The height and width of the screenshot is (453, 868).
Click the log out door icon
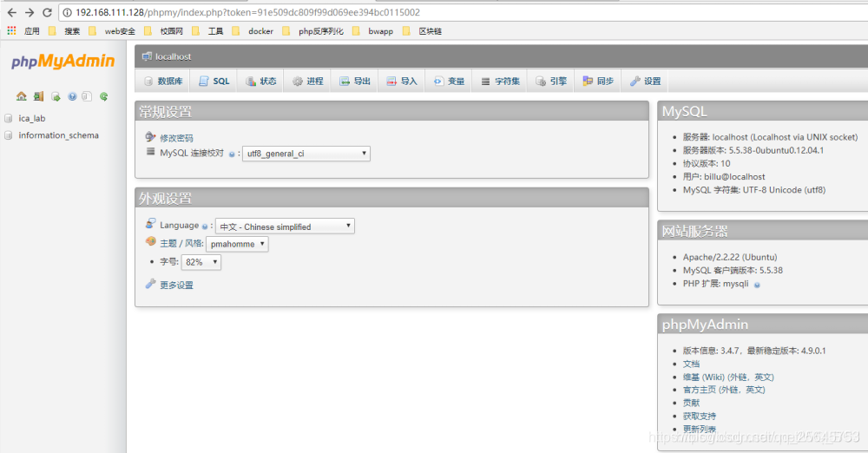pyautogui.click(x=38, y=96)
